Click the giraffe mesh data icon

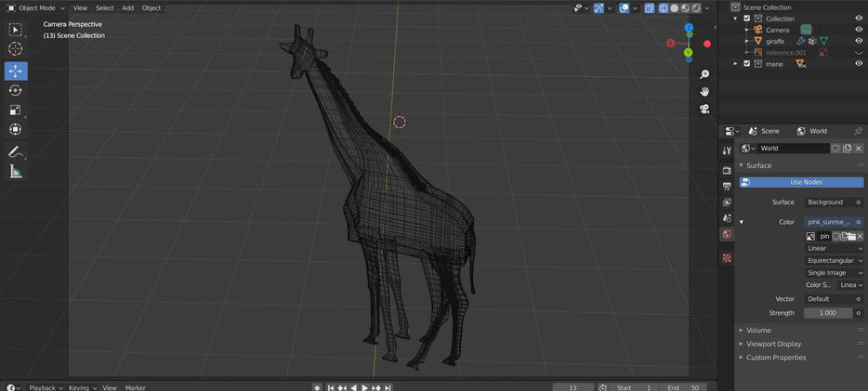(823, 41)
